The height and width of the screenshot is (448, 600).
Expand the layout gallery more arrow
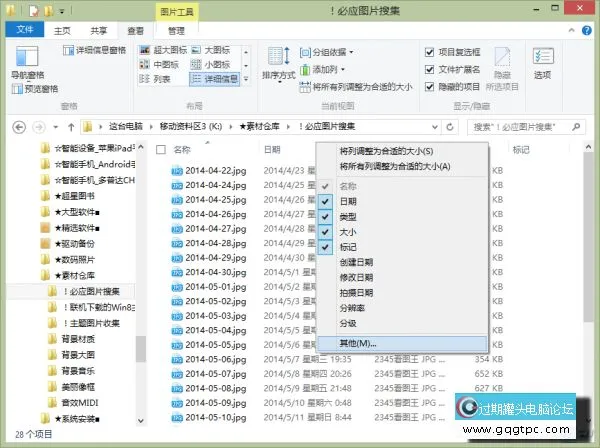(246, 79)
